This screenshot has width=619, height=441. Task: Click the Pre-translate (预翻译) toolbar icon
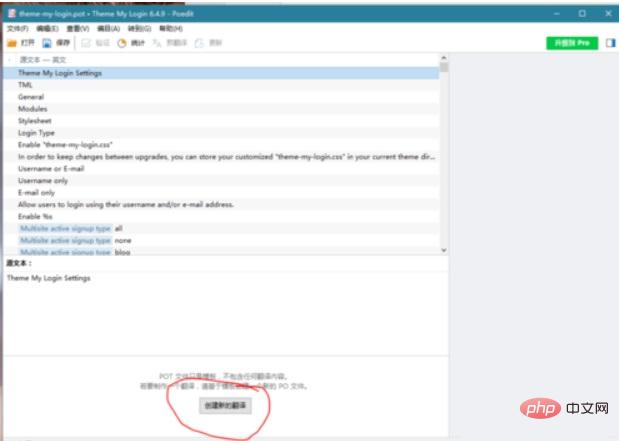click(x=158, y=44)
